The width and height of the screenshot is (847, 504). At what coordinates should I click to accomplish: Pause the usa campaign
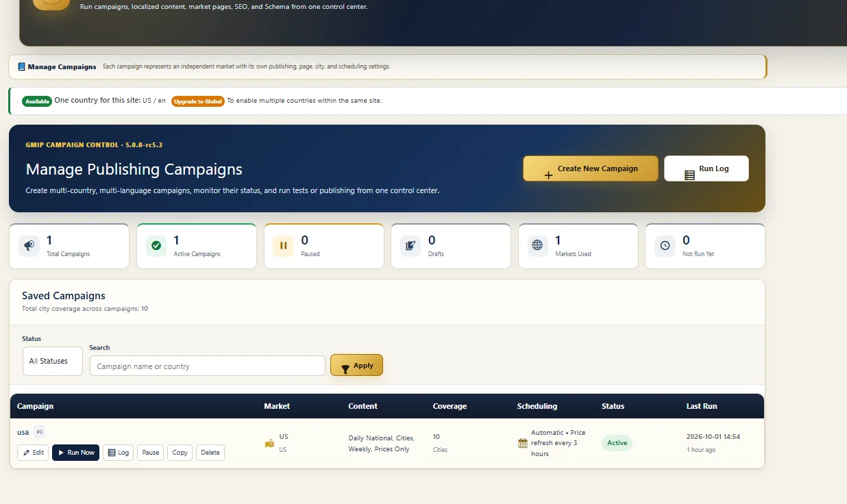coord(151,453)
